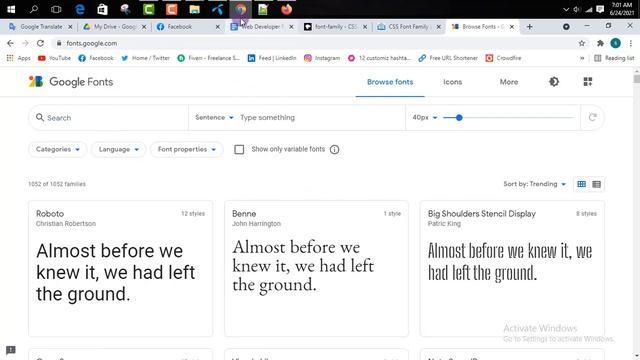Open File Explorer from taskbar
Image resolution: width=640 pixels, height=360 pixels.
pyautogui.click(x=195, y=9)
